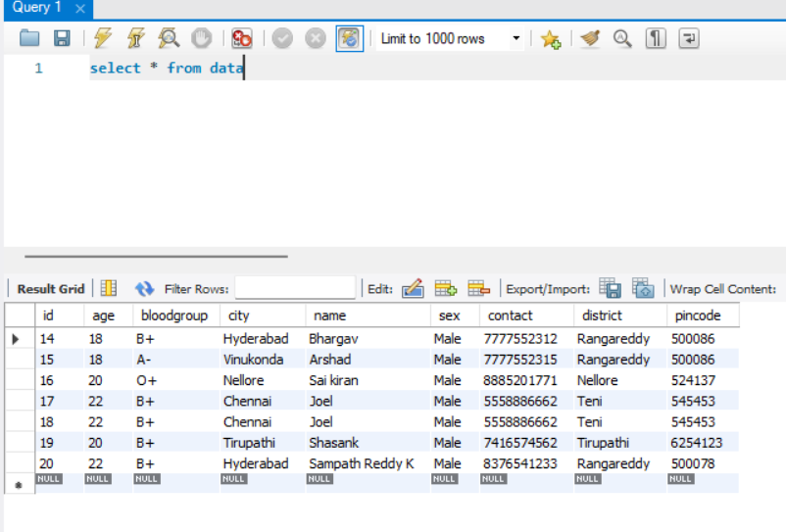
Task: Click the pincode column header
Action: click(703, 315)
